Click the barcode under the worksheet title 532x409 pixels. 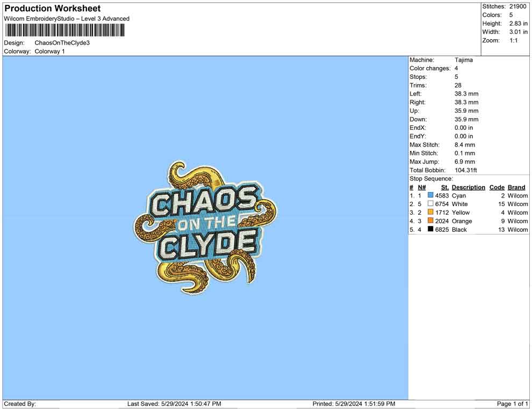(x=65, y=31)
